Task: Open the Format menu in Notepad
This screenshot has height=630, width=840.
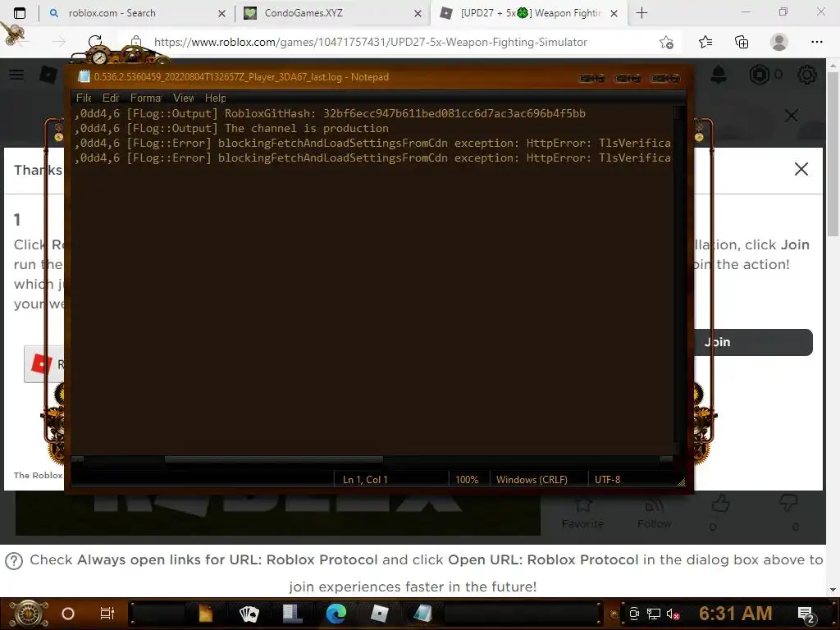Action: point(145,98)
